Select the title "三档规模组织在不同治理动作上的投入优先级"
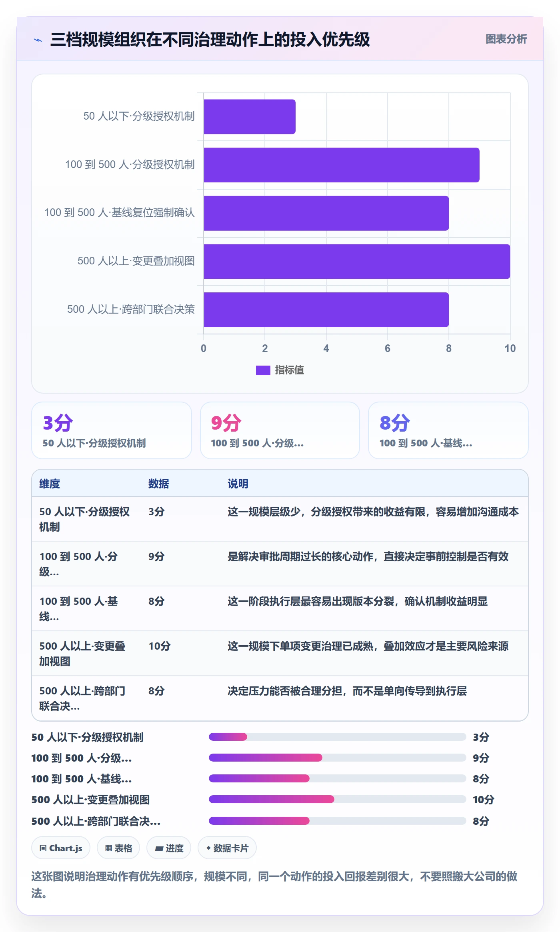 click(x=210, y=40)
